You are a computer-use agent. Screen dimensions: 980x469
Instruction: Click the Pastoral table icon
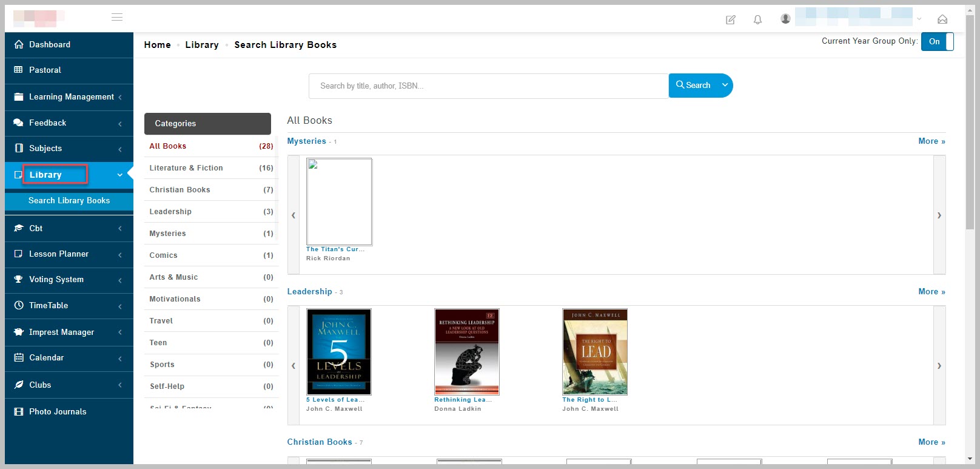19,70
